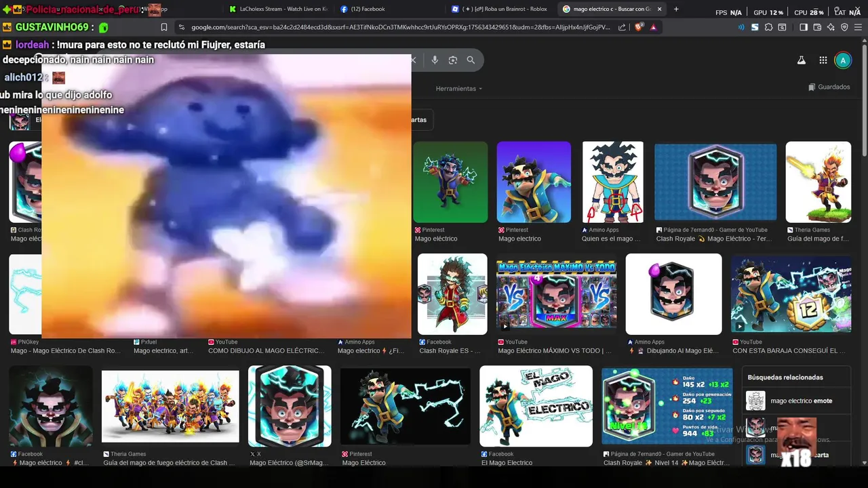868x488 pixels.
Task: Click the S extension icon in toolbar
Action: pyautogui.click(x=755, y=27)
